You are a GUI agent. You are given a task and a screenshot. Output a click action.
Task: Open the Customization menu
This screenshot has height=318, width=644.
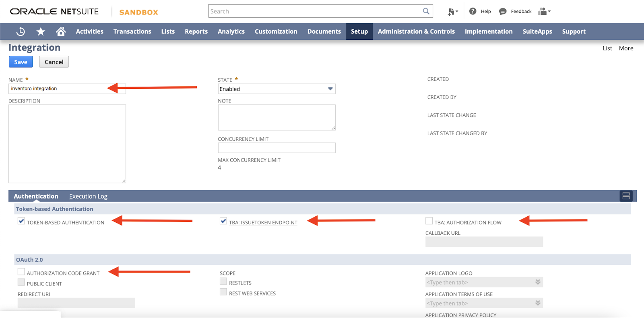[276, 31]
